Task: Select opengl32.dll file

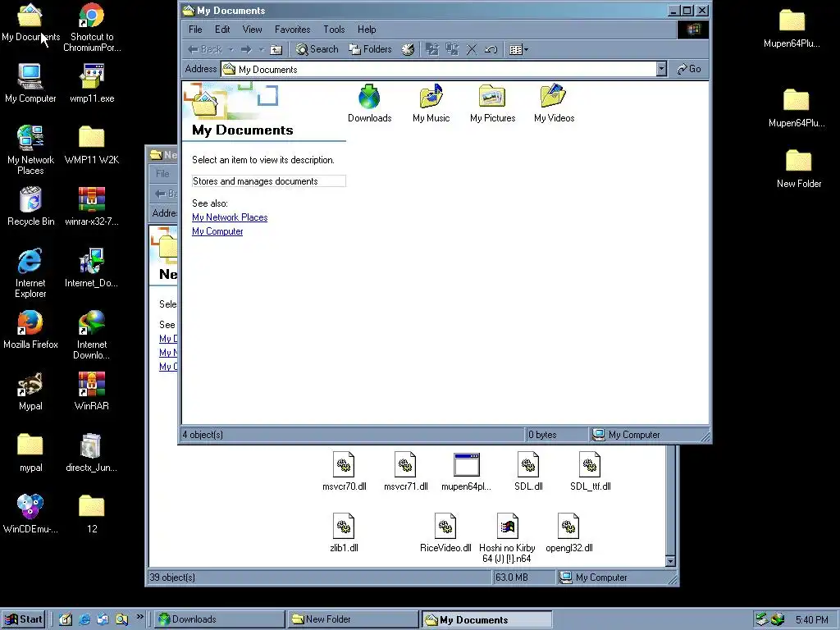Action: [569, 533]
